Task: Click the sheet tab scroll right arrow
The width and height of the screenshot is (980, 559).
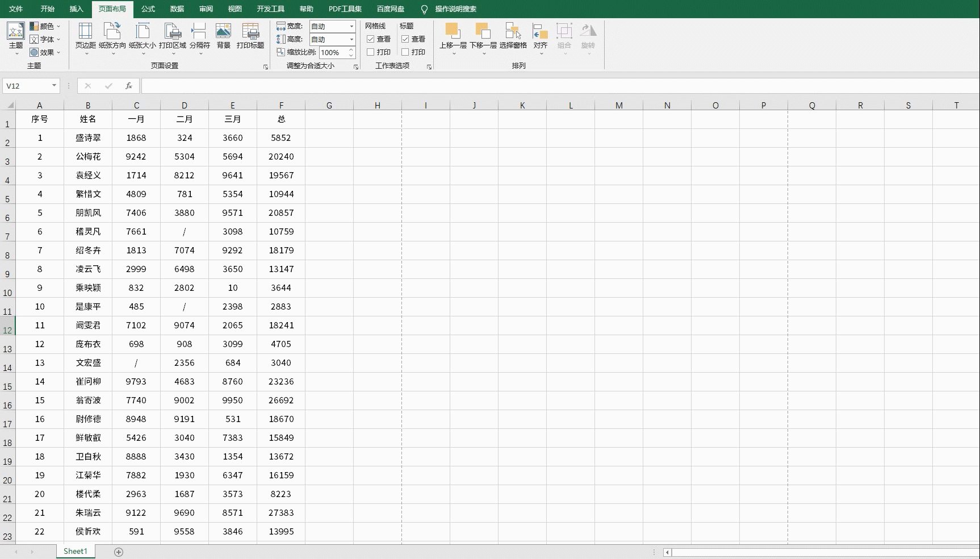Action: coord(32,552)
